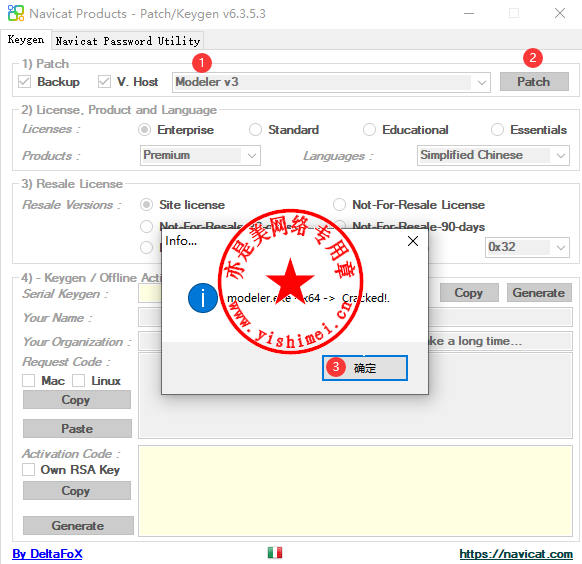Open the Navicat Password Utility tab
Viewport: 582px width, 564px height.
128,41
